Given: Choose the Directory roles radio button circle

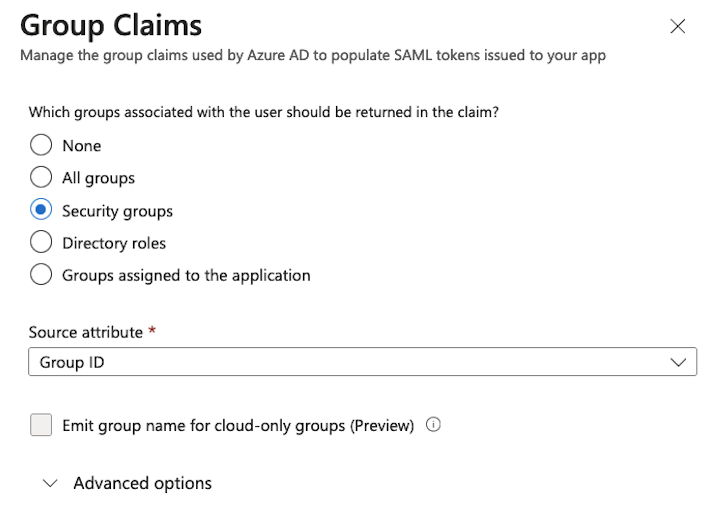Looking at the screenshot, I should [x=41, y=243].
